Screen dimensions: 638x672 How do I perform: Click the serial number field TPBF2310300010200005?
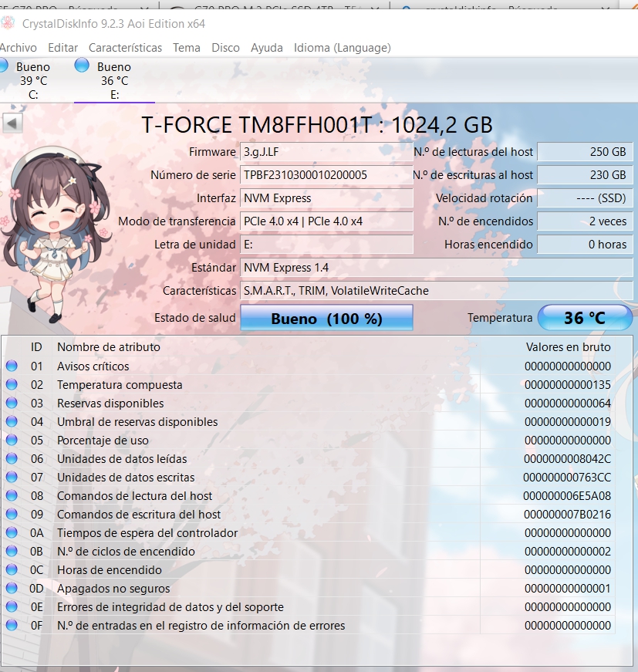coord(326,175)
